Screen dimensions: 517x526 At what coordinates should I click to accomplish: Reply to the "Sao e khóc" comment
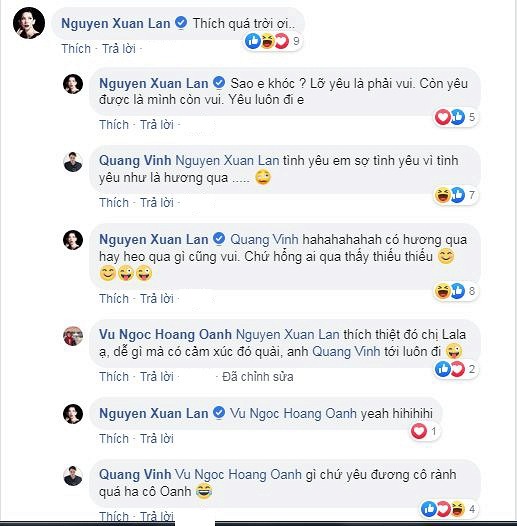point(157,125)
